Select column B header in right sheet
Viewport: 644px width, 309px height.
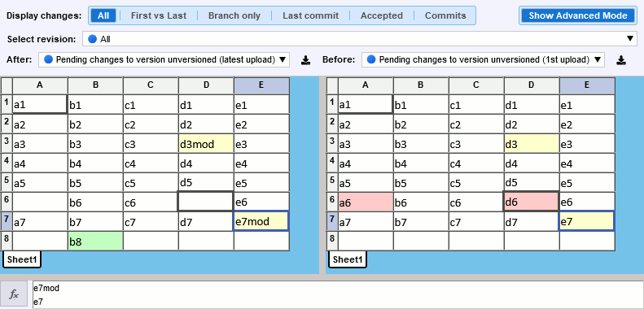(x=421, y=85)
